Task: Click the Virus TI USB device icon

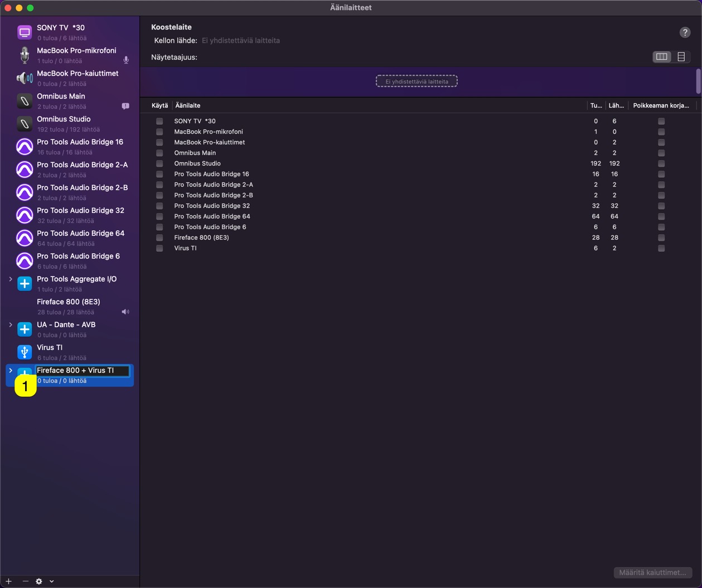Action: 25,352
